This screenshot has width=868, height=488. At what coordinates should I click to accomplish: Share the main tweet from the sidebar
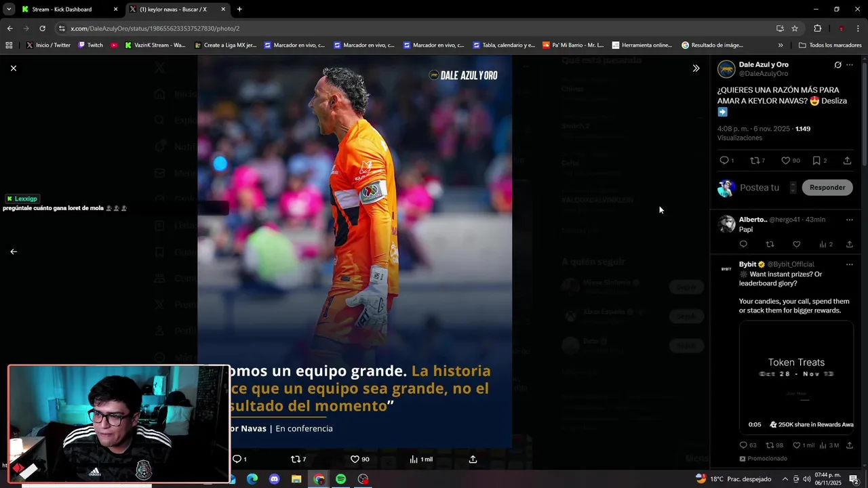coord(847,161)
